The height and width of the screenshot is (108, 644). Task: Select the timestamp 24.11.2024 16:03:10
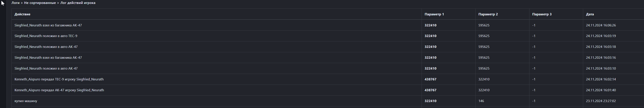[601, 68]
